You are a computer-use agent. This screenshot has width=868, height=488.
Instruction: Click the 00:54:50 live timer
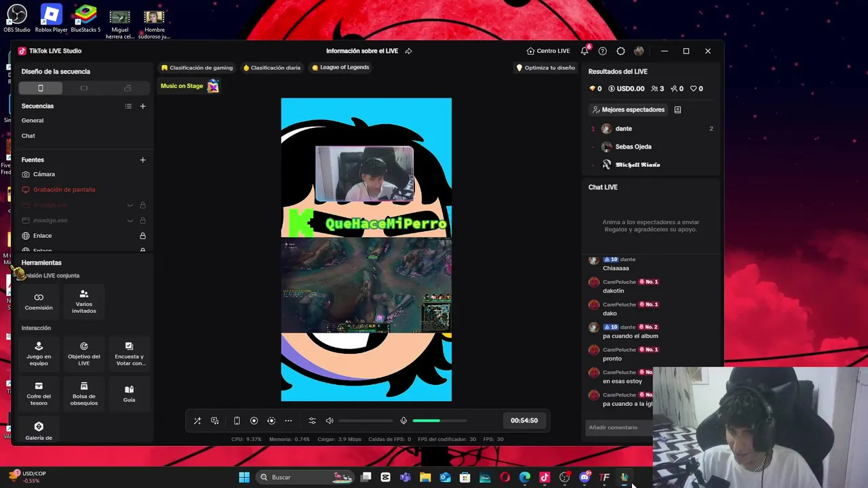pyautogui.click(x=524, y=420)
